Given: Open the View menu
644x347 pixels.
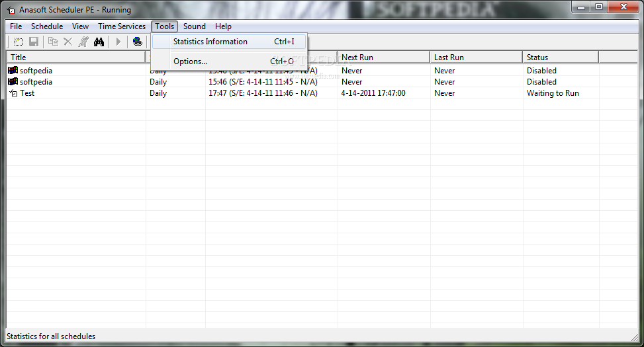Looking at the screenshot, I should [80, 26].
